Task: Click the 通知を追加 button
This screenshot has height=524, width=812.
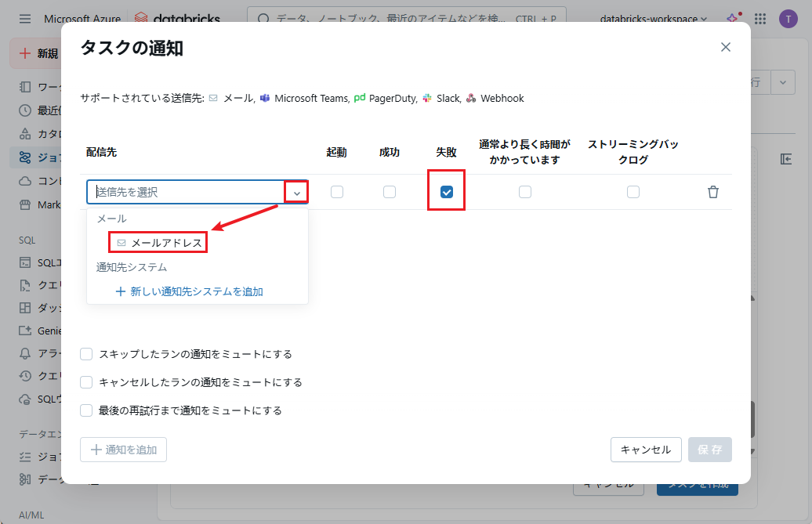Action: pyautogui.click(x=123, y=450)
